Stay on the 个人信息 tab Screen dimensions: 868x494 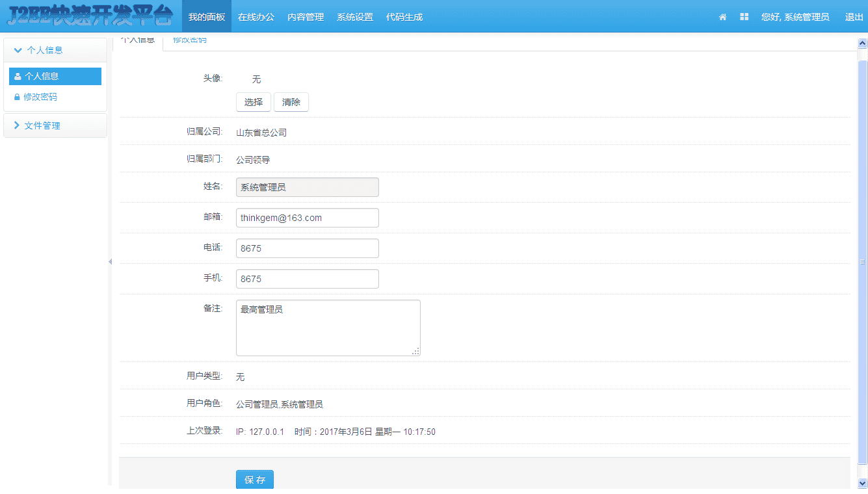[x=137, y=40]
